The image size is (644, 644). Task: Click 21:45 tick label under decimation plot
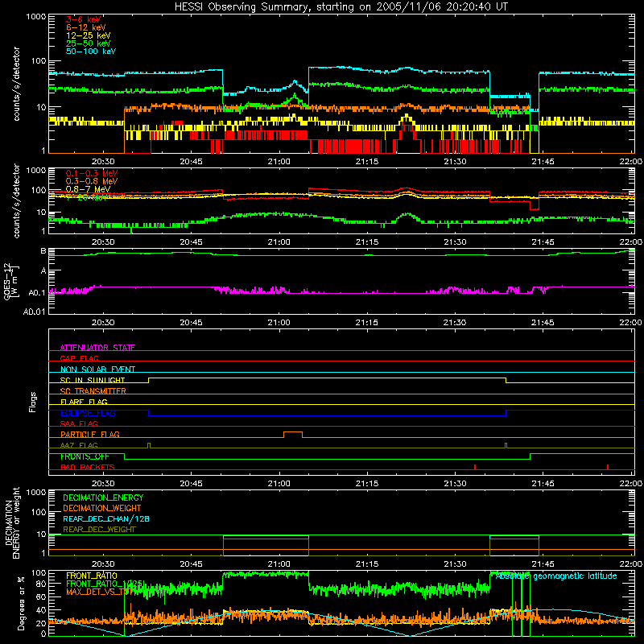[543, 564]
